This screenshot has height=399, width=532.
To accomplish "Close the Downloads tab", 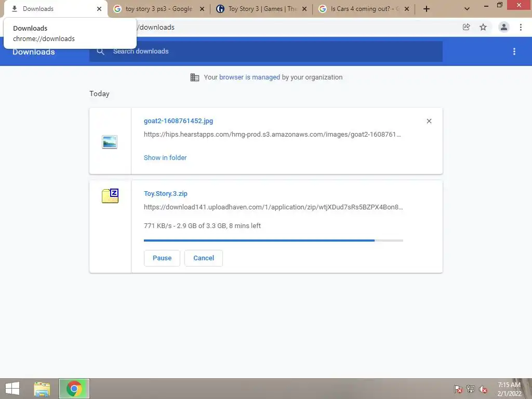I will coord(99,9).
